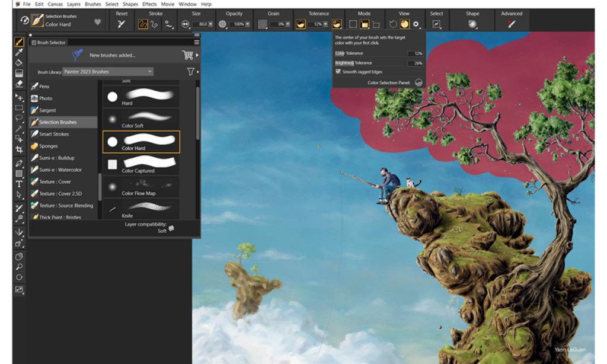Toggle favorite heart for Color Hard brush

coord(98,22)
